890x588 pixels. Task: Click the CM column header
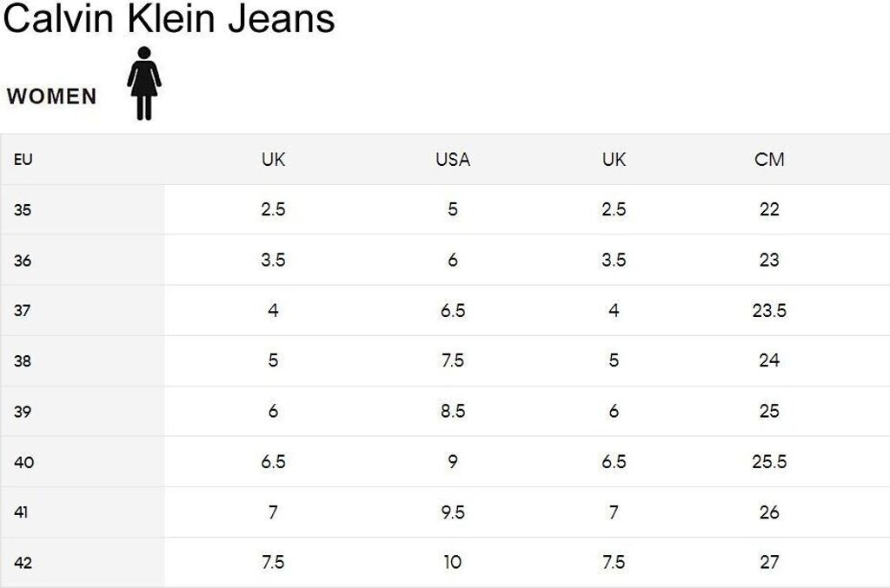(x=769, y=159)
